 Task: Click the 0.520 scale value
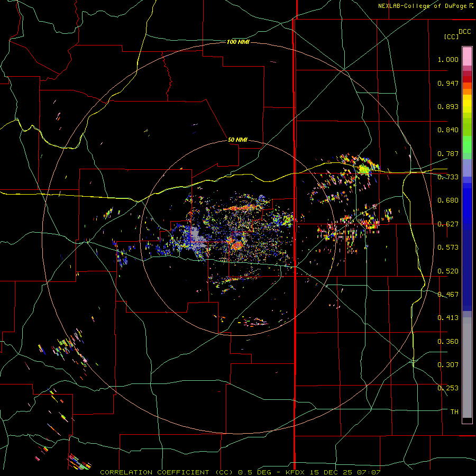448,271
